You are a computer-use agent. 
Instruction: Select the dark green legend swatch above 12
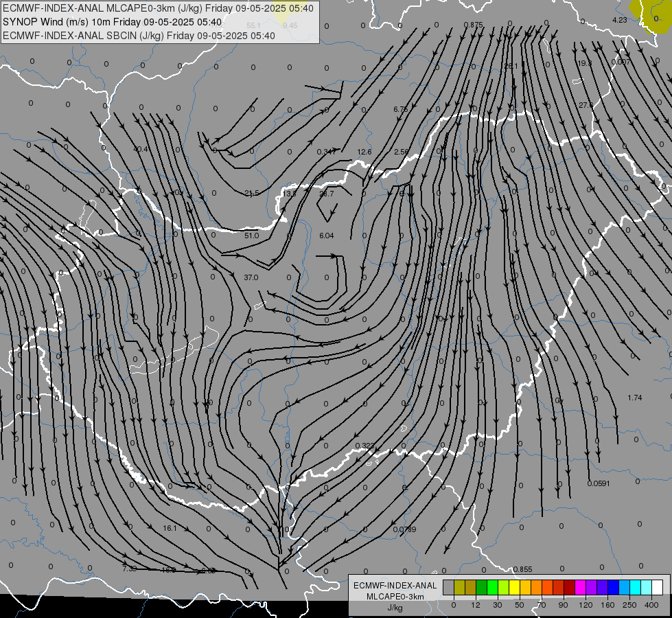[481, 587]
